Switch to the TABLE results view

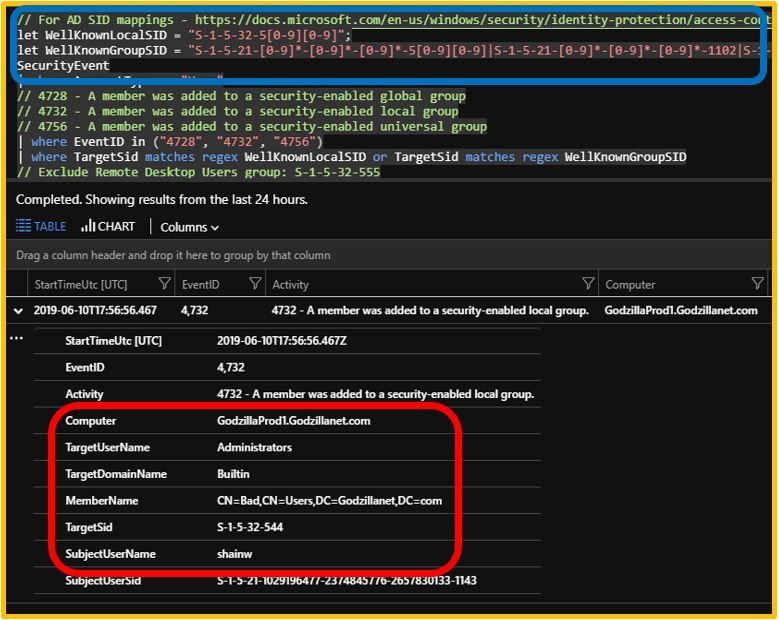[41, 227]
